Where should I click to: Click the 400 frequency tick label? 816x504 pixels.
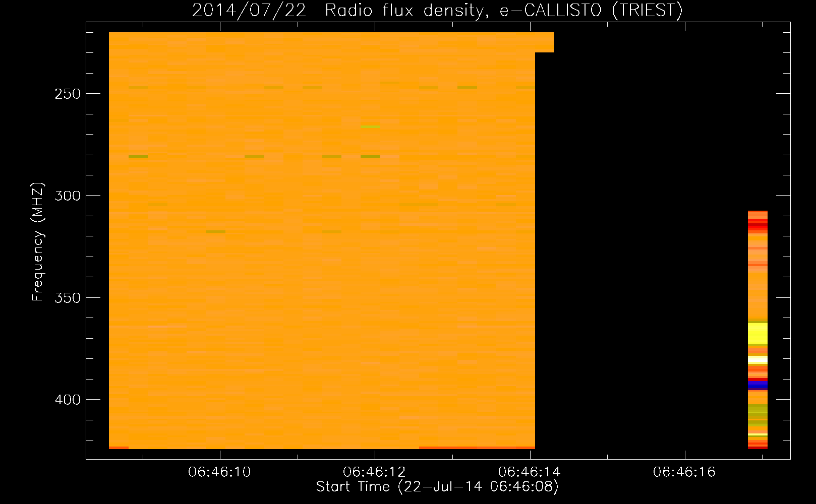click(x=68, y=400)
